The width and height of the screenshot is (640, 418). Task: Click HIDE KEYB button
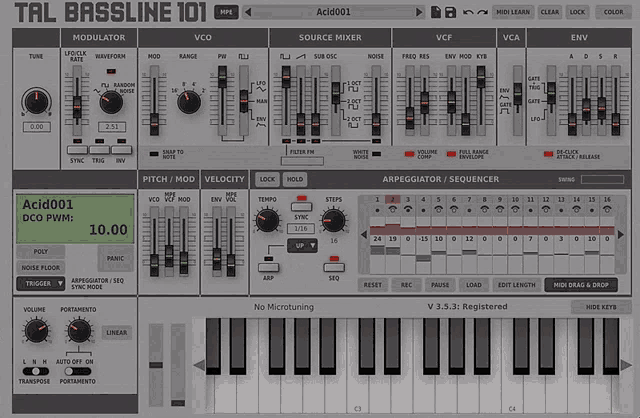[601, 307]
